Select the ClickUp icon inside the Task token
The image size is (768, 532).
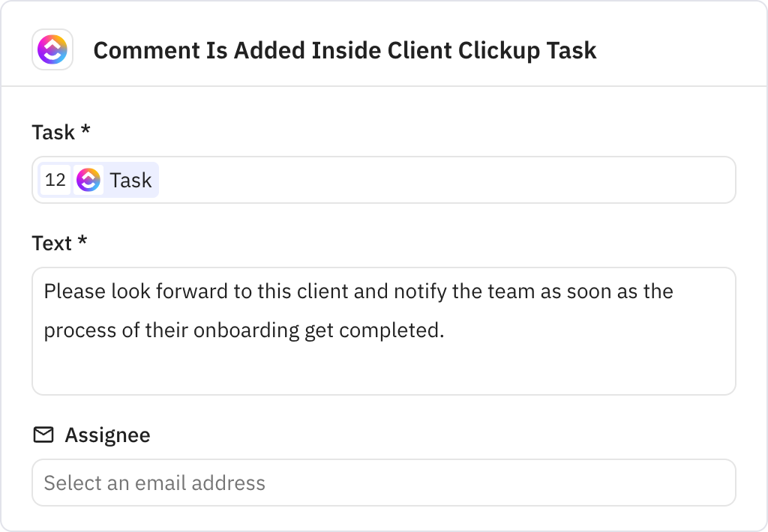89,180
